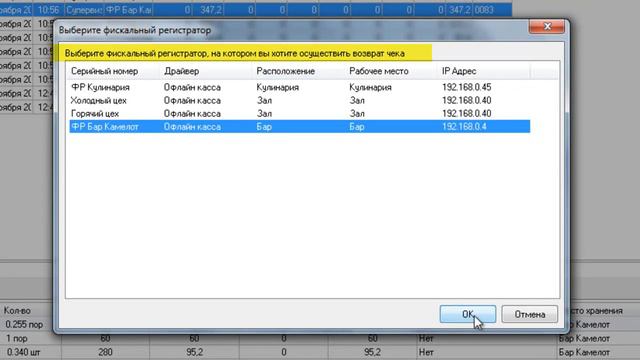Click IP address in the Холодный цех row
This screenshot has height=360, width=640.
pyautogui.click(x=467, y=100)
